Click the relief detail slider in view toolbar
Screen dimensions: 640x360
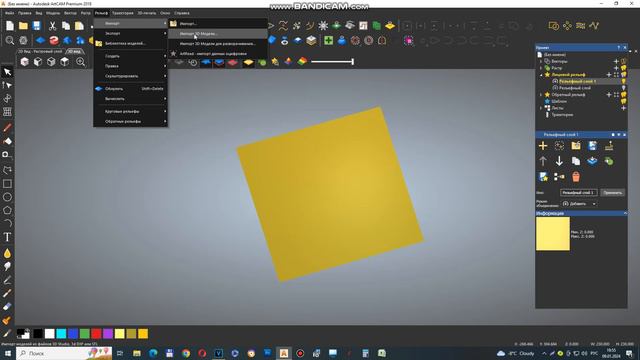coord(332,62)
